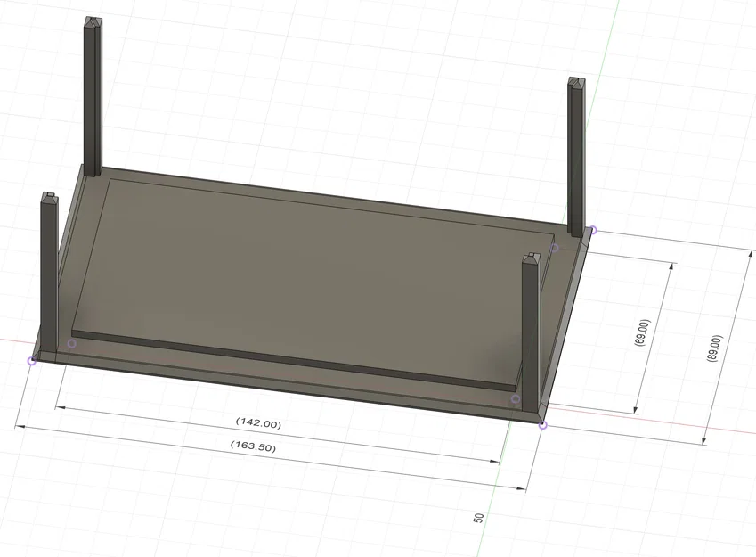This screenshot has height=557, width=756.
Task: Select the (89.00) dimension label
Action: pos(714,348)
